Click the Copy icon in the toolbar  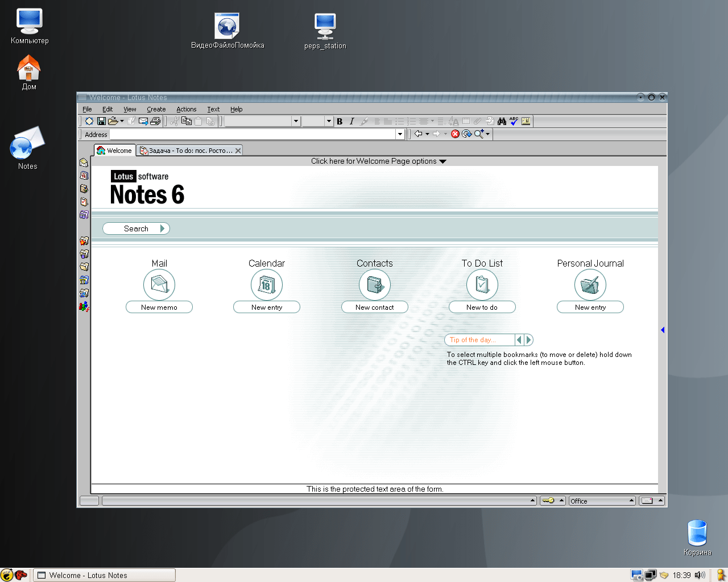coord(186,121)
